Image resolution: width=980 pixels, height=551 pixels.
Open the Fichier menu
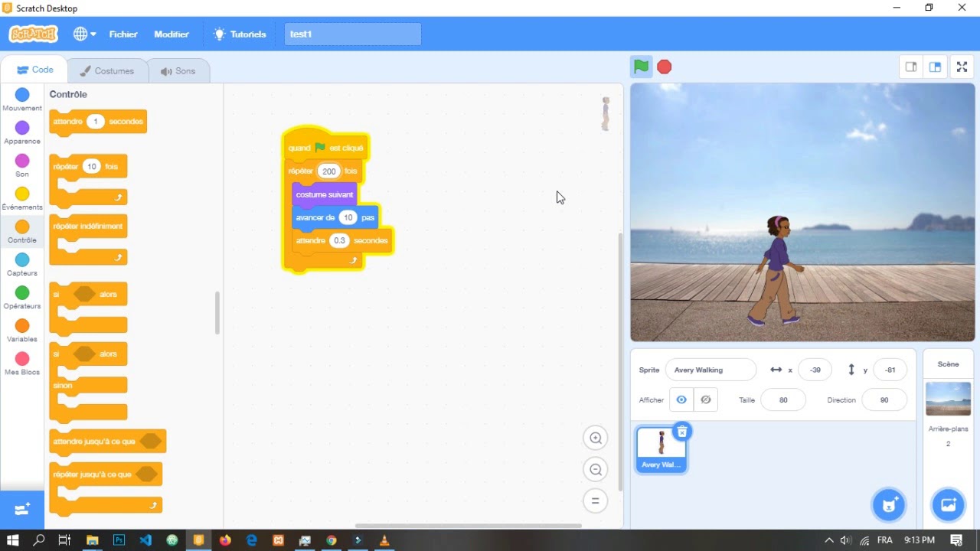click(123, 34)
